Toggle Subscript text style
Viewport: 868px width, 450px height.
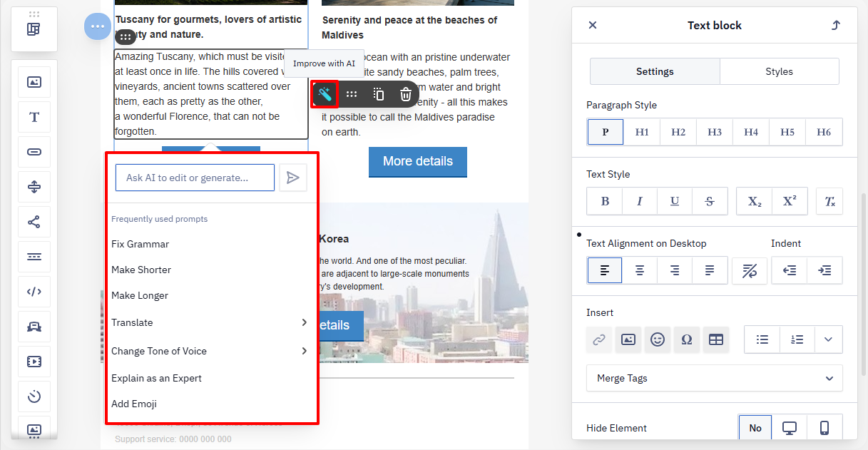pos(755,201)
